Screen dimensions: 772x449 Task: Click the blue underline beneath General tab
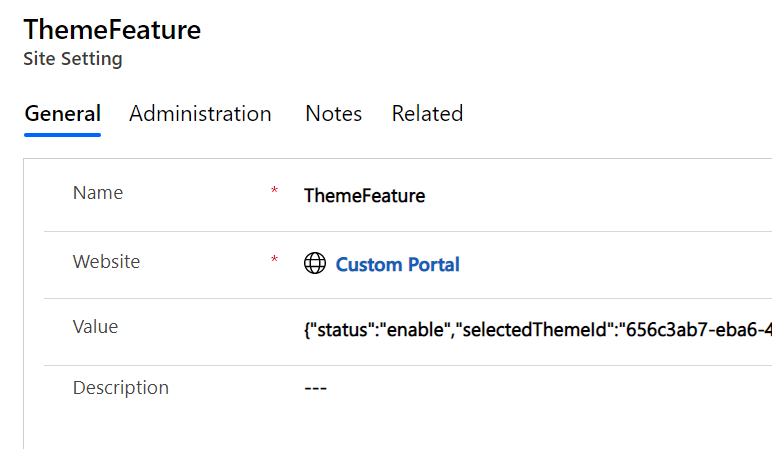pos(62,134)
